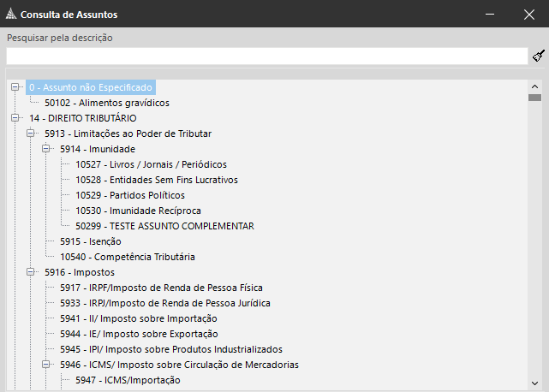
Task: Click the scrollbar up arrow
Action: tap(534, 86)
